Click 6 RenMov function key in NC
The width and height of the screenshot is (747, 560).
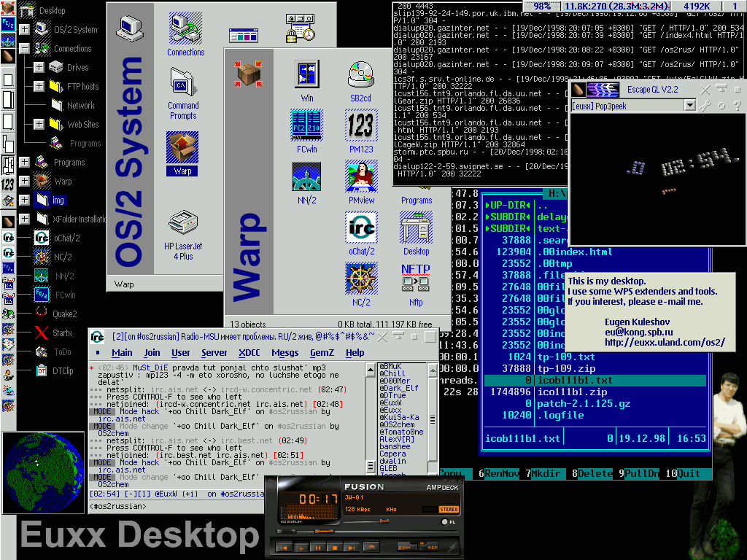coord(498,473)
